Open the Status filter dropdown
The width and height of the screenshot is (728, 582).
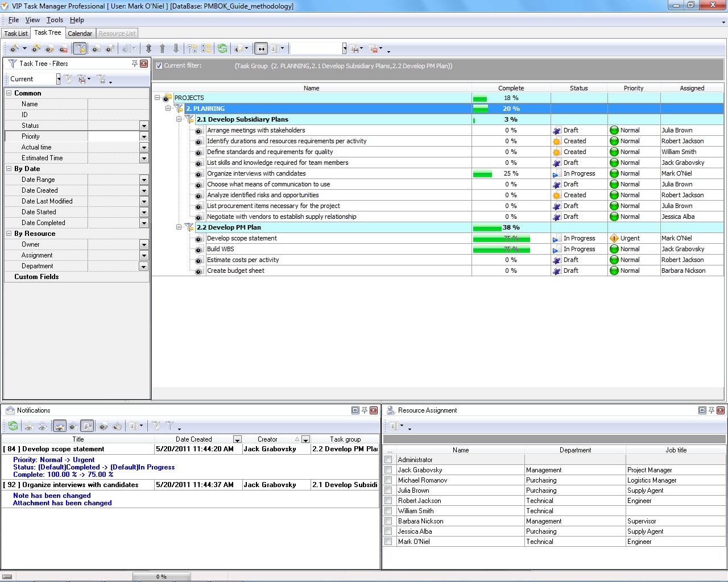tap(144, 126)
